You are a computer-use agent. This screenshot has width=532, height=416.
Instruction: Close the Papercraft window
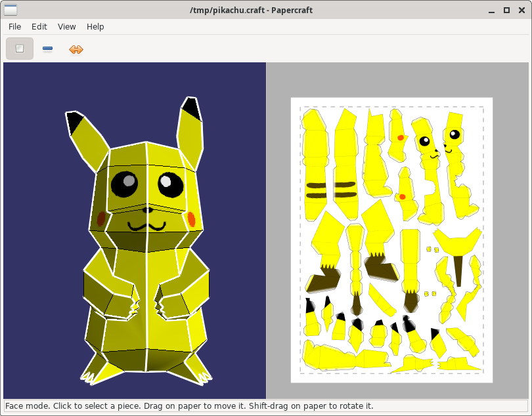point(522,10)
